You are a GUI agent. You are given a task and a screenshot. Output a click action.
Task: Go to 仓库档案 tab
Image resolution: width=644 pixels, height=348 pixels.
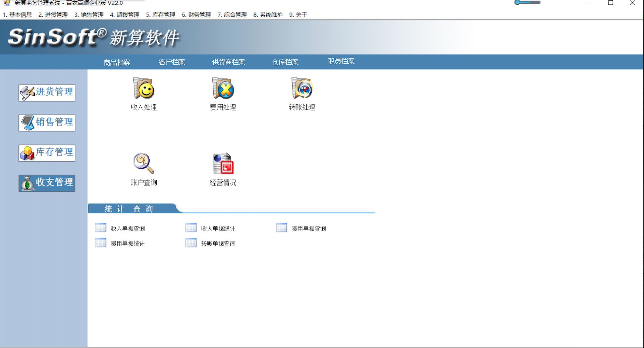coord(285,62)
